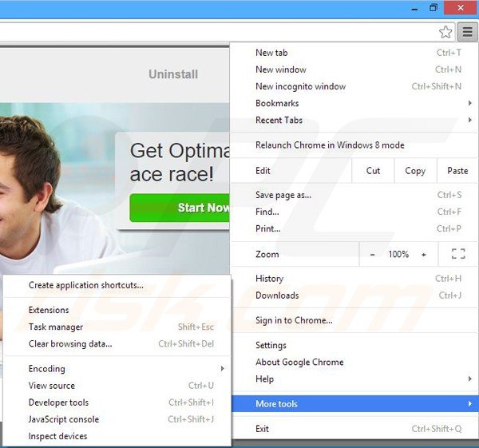Select Create application shortcuts...

click(117, 285)
